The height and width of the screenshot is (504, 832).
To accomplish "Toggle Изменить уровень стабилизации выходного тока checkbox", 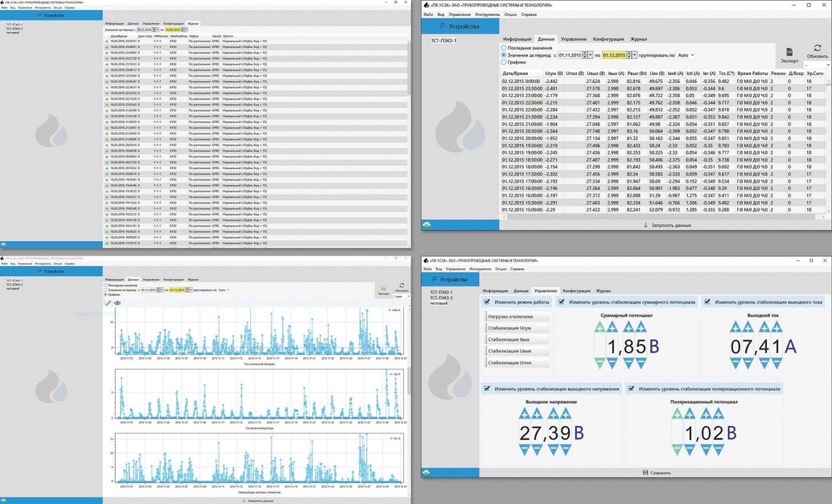I will tap(707, 302).
